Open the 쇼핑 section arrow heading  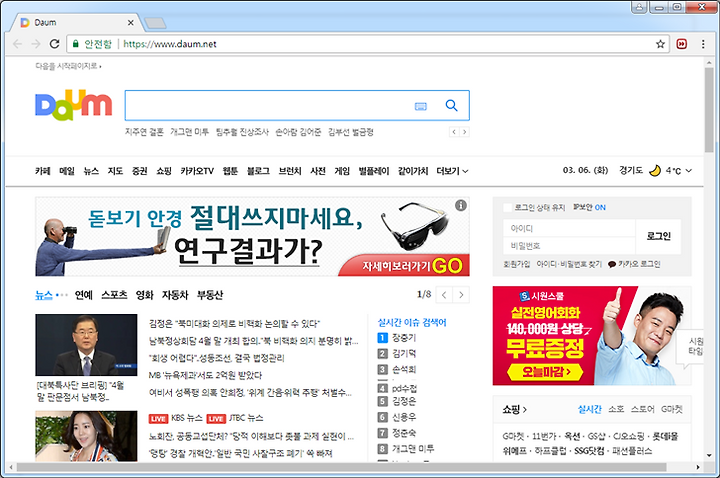tap(514, 409)
